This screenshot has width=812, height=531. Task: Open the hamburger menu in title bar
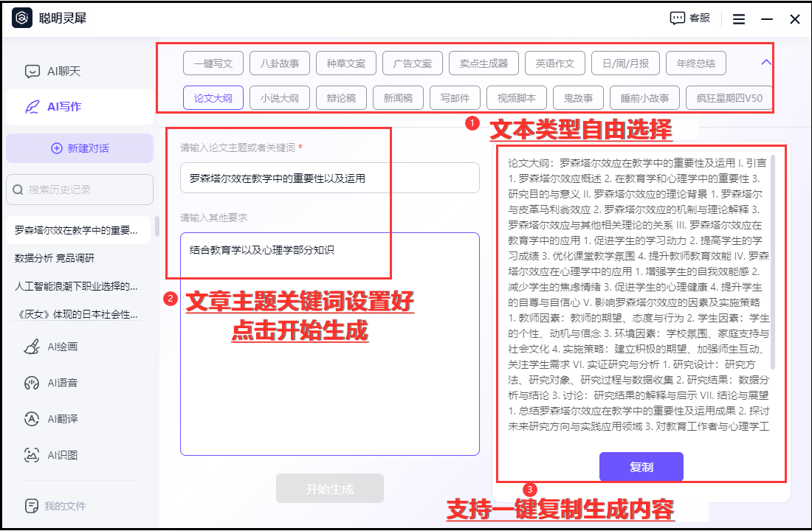739,19
